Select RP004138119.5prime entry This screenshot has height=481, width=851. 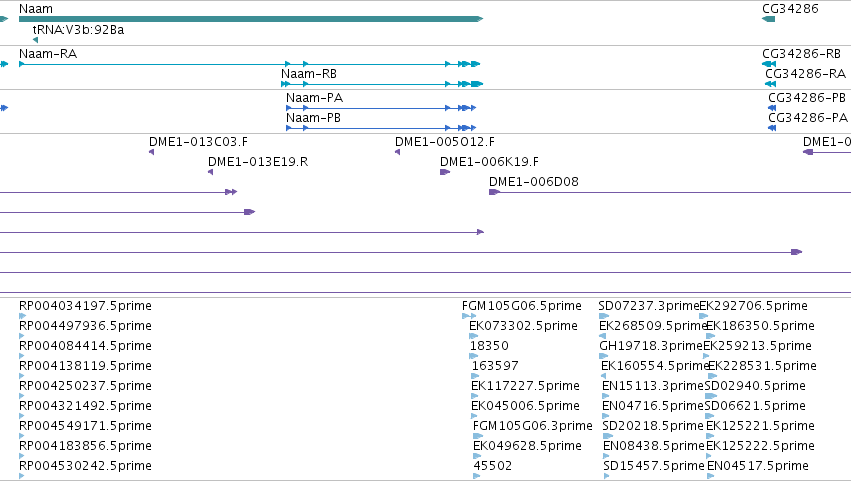pyautogui.click(x=85, y=366)
